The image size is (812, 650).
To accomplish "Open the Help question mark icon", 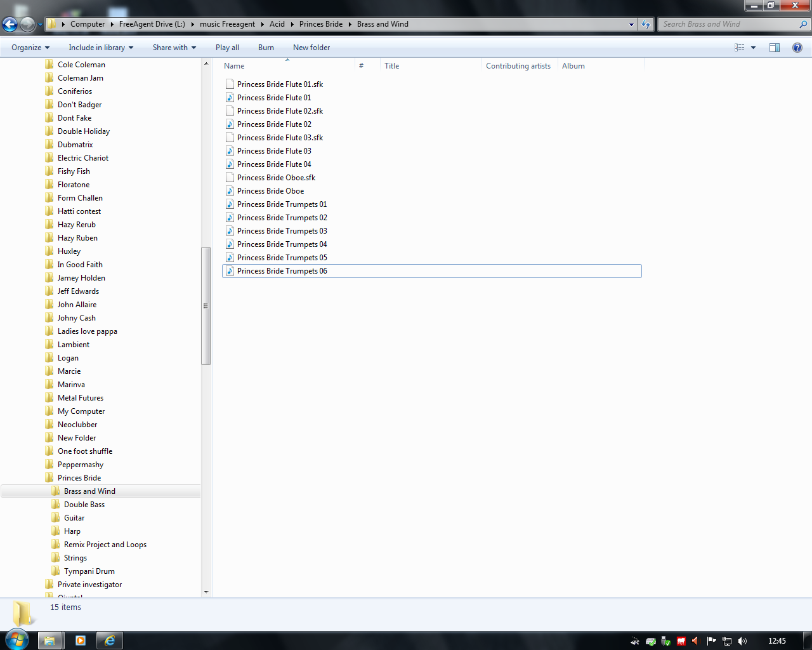I will coord(797,48).
